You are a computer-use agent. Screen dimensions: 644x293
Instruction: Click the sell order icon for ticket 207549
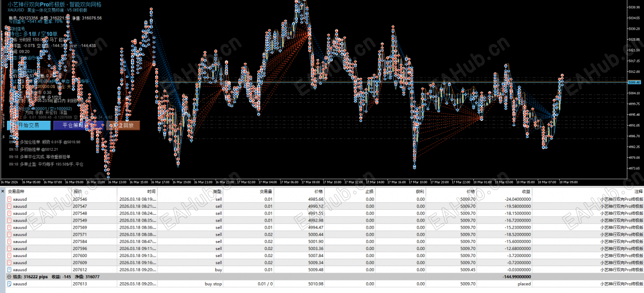[9, 220]
